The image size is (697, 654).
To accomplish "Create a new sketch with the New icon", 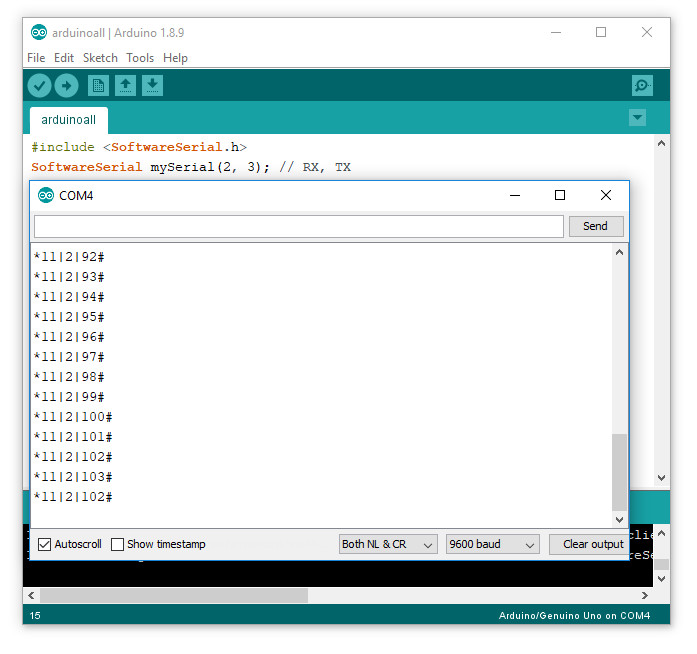I will click(98, 85).
